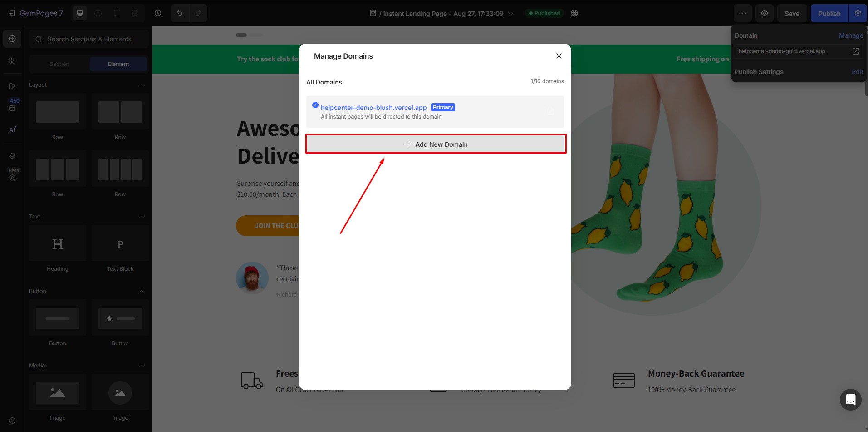
Task: Click the undo arrow icon
Action: [179, 13]
